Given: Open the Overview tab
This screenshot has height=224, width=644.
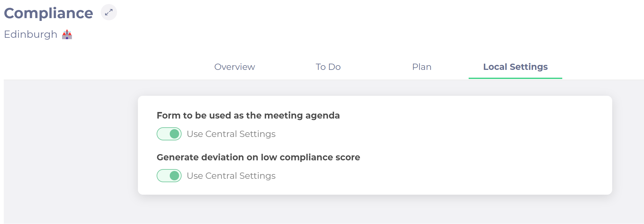Looking at the screenshot, I should coord(235,67).
